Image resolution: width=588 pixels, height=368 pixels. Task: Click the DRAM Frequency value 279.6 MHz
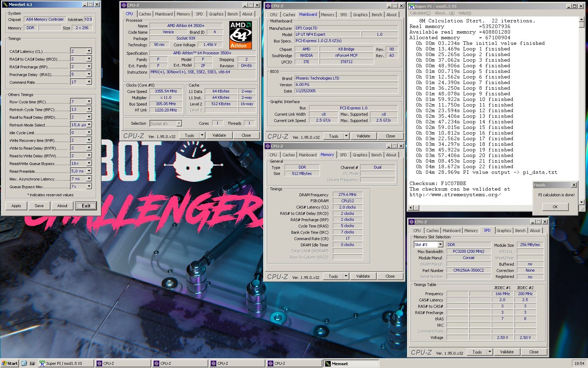click(x=347, y=195)
